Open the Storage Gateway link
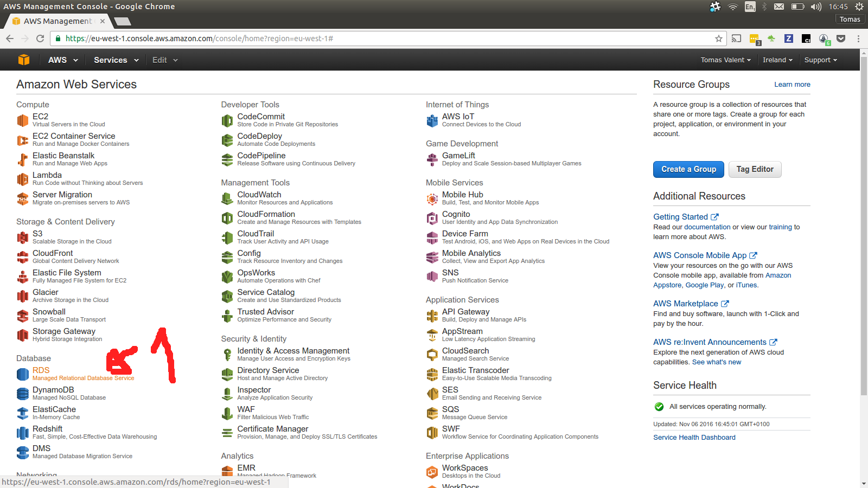The height and width of the screenshot is (488, 868). tap(64, 331)
